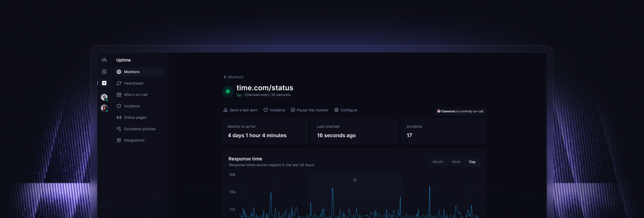Click the list icon beside Escalation policies

click(119, 129)
